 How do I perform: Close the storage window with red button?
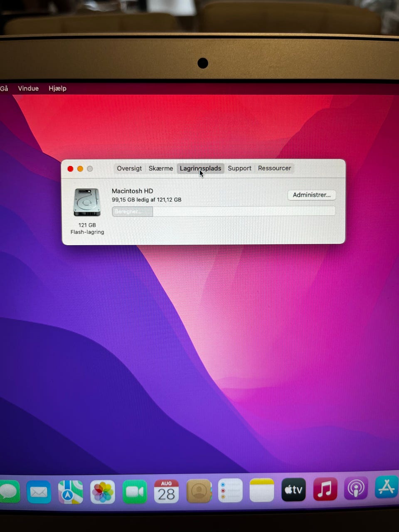point(70,169)
